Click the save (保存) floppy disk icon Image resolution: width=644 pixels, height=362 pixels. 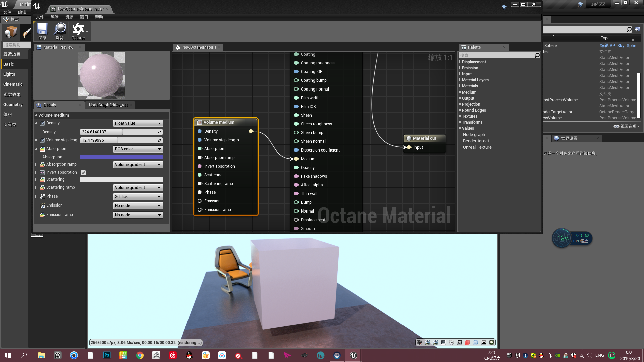42,29
